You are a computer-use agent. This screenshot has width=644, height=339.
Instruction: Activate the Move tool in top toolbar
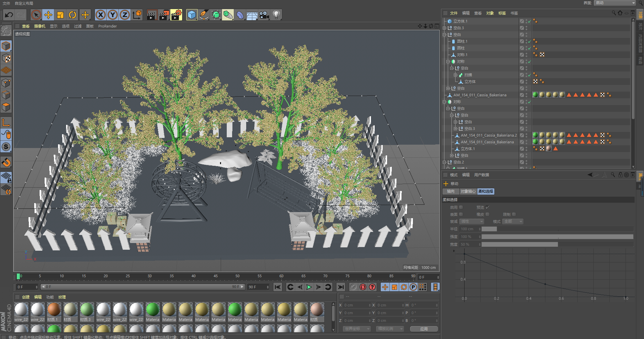48,15
